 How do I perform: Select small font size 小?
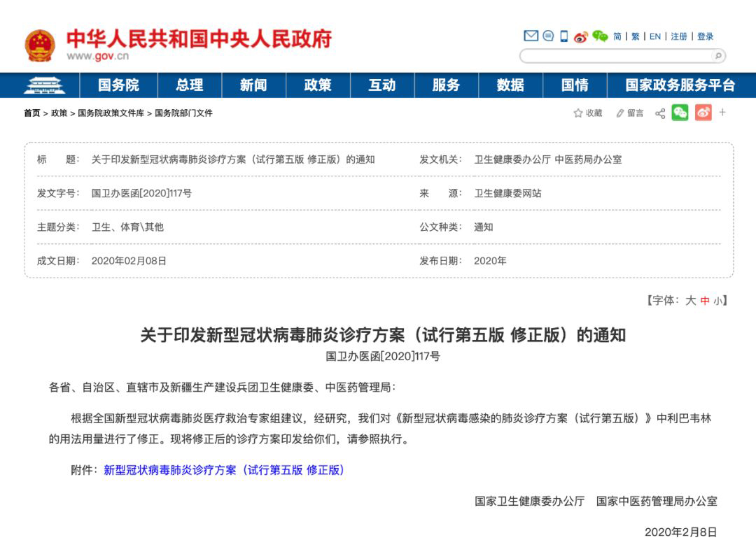coord(718,301)
